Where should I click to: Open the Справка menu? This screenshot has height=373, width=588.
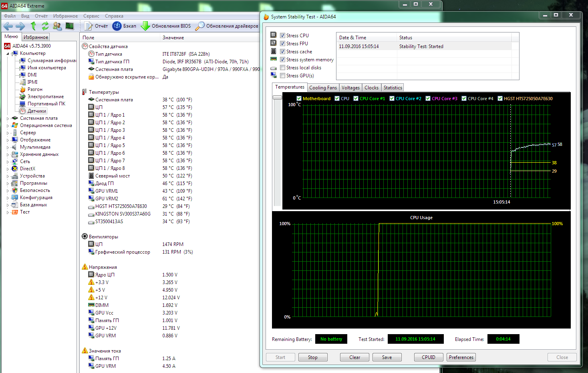pyautogui.click(x=114, y=16)
